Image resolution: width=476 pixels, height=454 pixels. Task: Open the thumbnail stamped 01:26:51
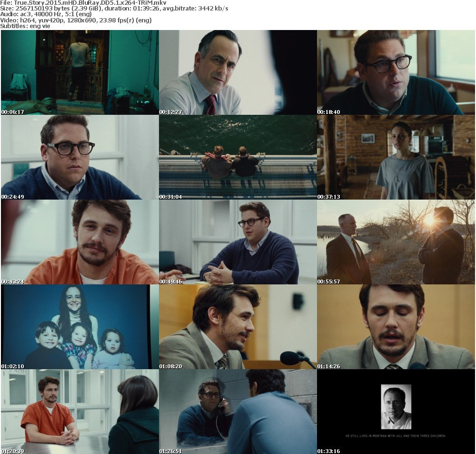238,412
